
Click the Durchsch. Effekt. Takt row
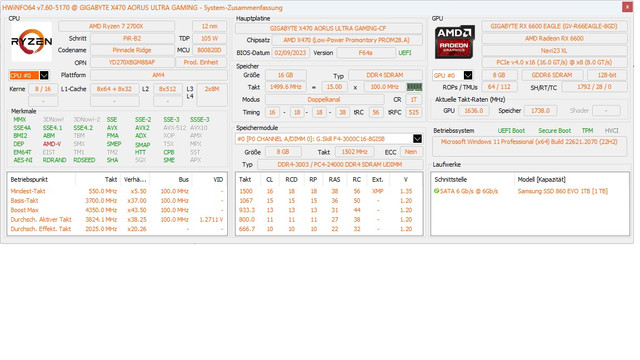117,229
